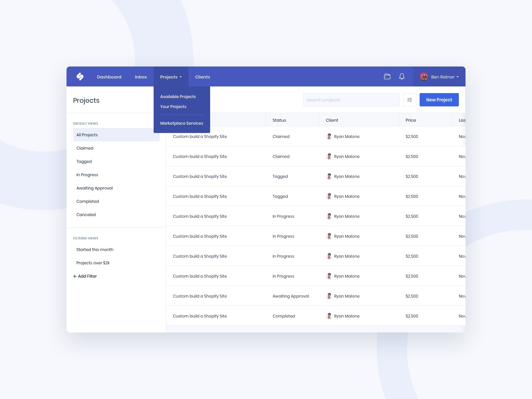Open the Dashboard menu item
This screenshot has height=399, width=532.
pos(109,77)
